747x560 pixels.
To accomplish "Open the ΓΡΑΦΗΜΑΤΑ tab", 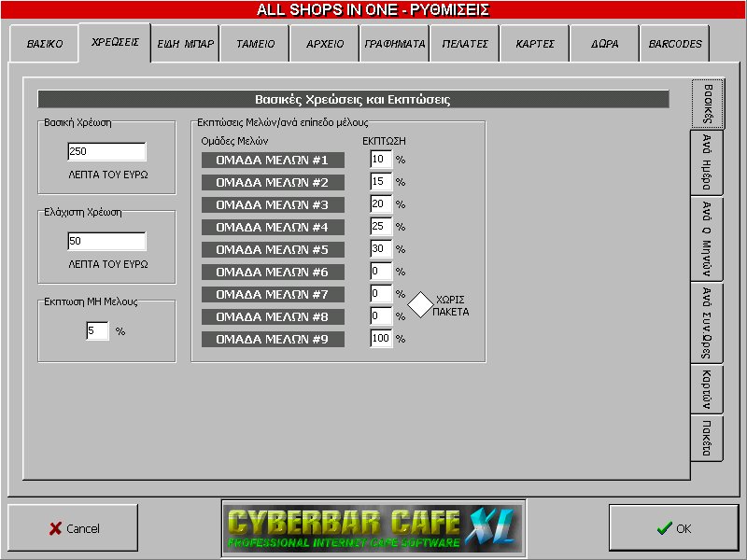I will click(x=395, y=44).
